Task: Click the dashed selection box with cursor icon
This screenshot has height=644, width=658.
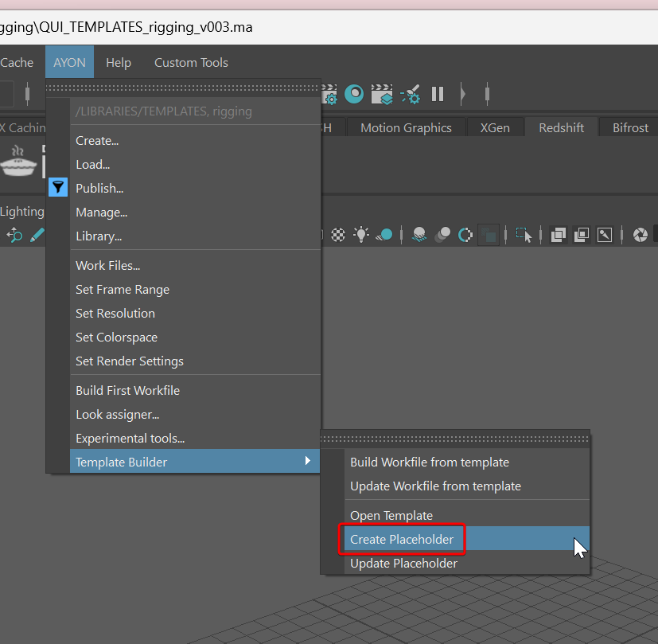Action: pyautogui.click(x=524, y=235)
